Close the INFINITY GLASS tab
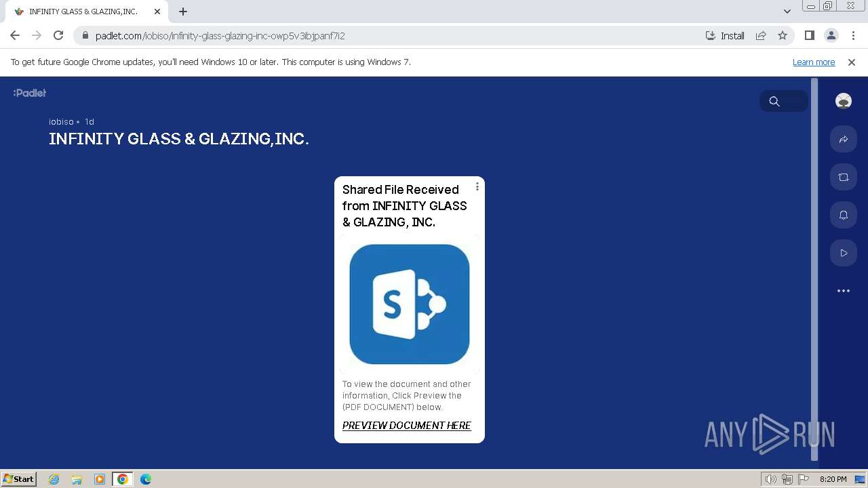Viewport: 868px width, 488px height. 157,12
